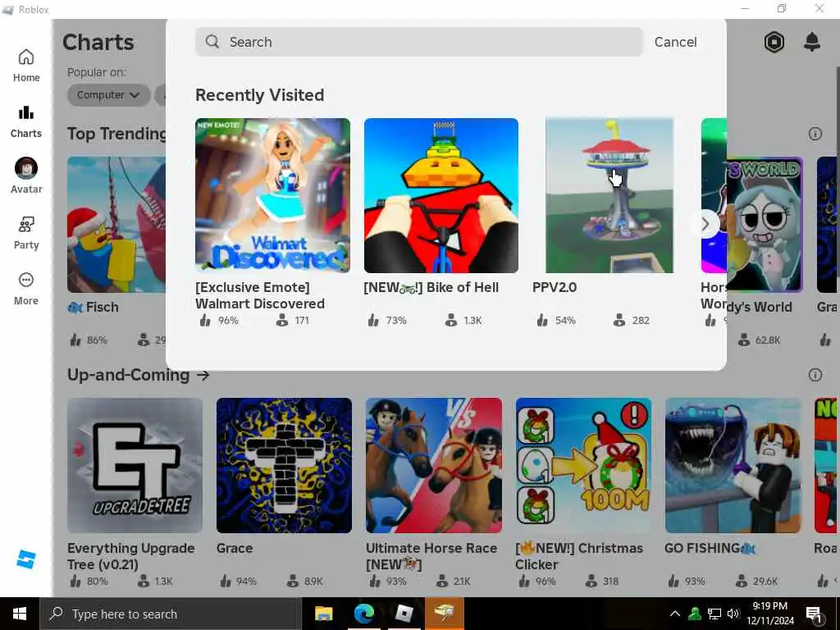The width and height of the screenshot is (840, 630).
Task: Open the green user tray icon
Action: pyautogui.click(x=695, y=614)
